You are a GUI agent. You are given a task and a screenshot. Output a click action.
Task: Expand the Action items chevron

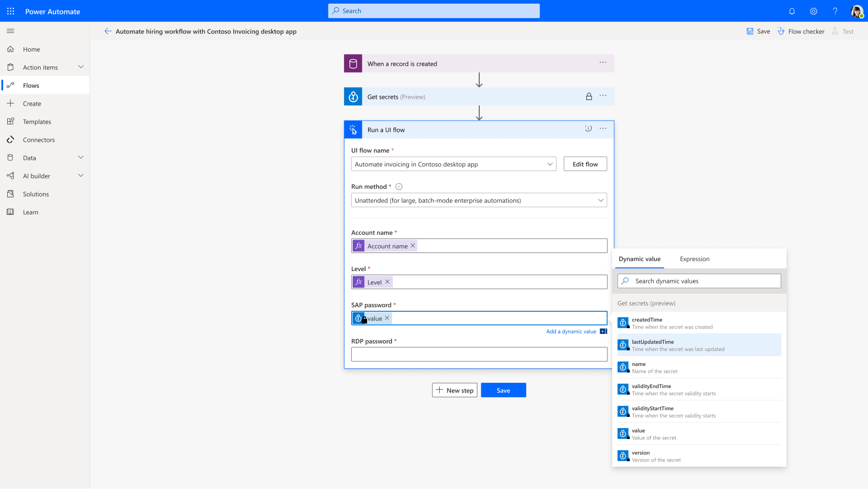click(81, 67)
